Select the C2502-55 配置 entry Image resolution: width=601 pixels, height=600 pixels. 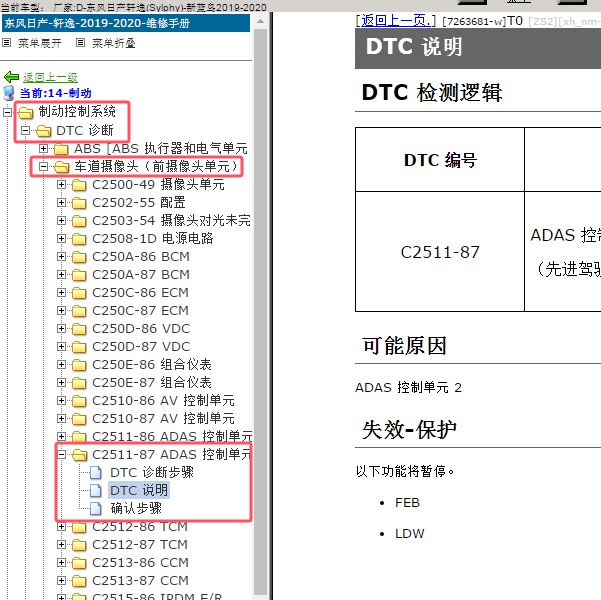[x=139, y=203]
